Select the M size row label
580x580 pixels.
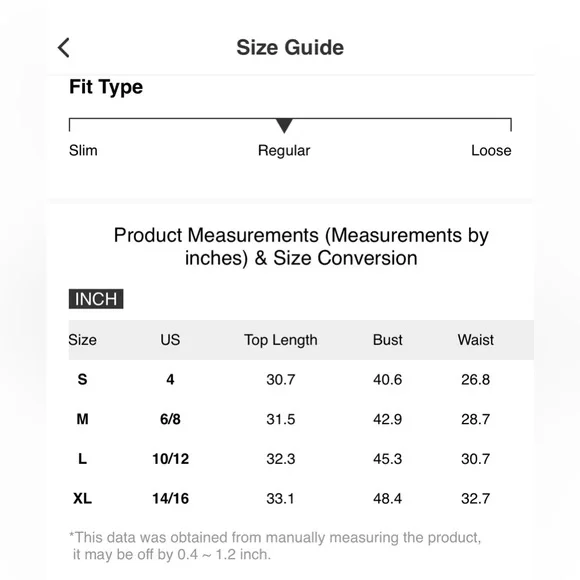(82, 419)
